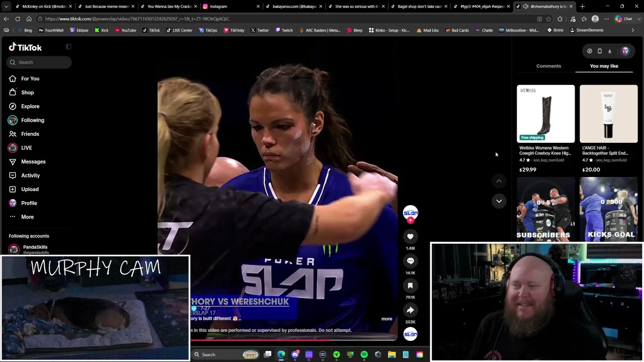Open the Following feed
644x362 pixels.
point(33,120)
